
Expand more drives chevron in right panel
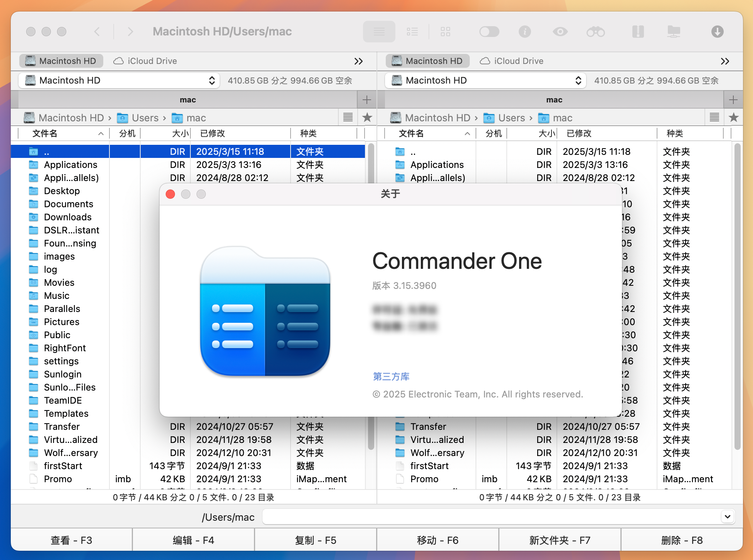[x=725, y=61]
